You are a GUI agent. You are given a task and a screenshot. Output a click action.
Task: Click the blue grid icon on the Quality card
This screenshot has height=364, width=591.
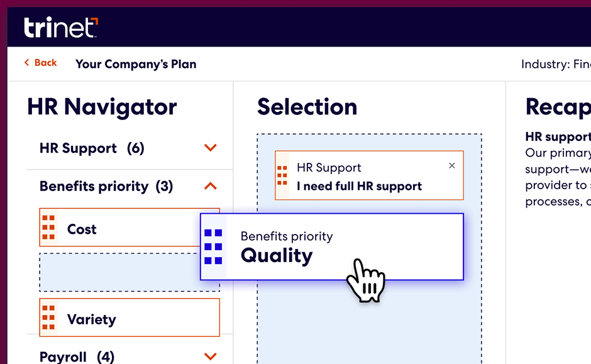tap(213, 247)
